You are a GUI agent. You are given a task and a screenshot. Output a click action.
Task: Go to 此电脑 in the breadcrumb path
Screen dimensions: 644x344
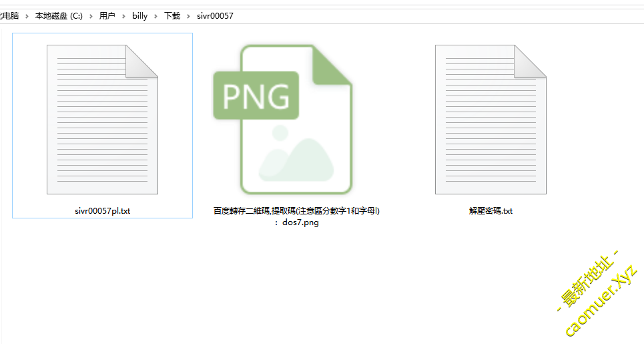pyautogui.click(x=9, y=16)
